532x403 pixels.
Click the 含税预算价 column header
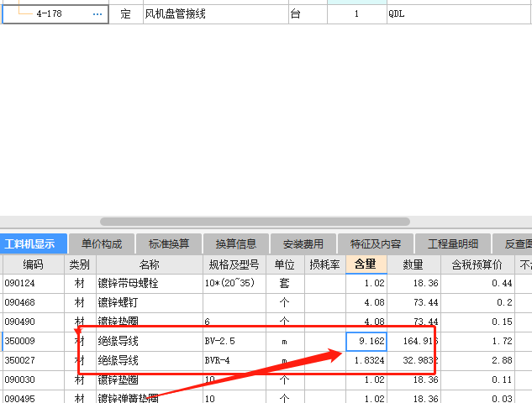(477, 264)
